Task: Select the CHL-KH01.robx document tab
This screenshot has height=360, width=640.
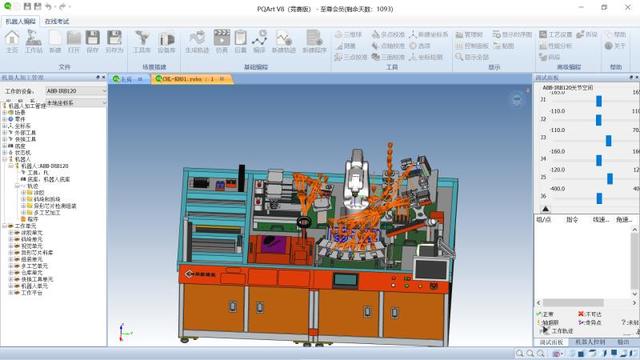Action: (192, 79)
